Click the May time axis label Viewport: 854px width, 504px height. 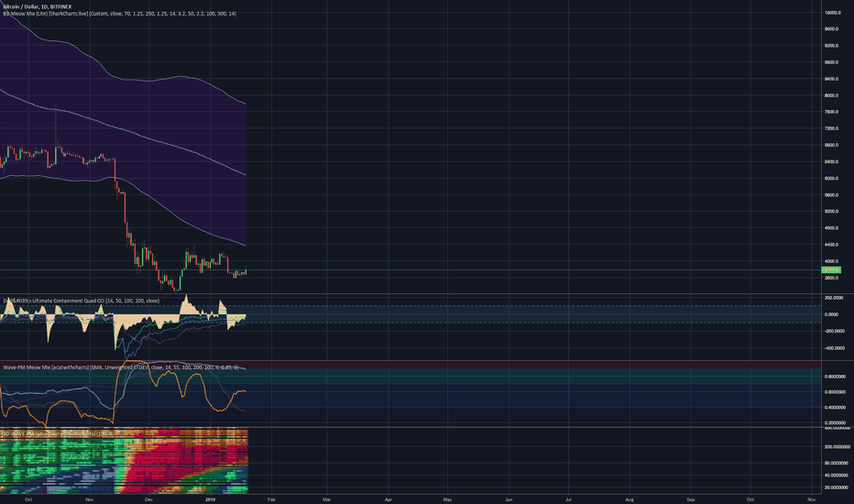[x=448, y=499]
